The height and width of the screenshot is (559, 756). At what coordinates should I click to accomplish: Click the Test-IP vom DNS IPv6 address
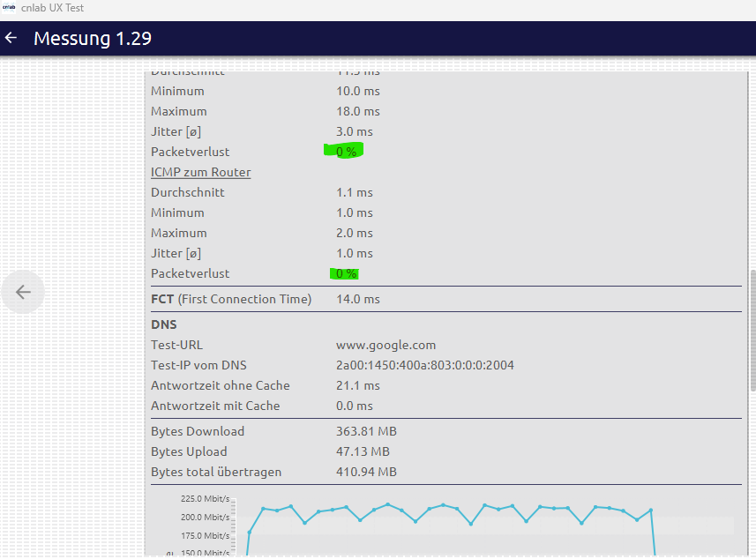424,365
